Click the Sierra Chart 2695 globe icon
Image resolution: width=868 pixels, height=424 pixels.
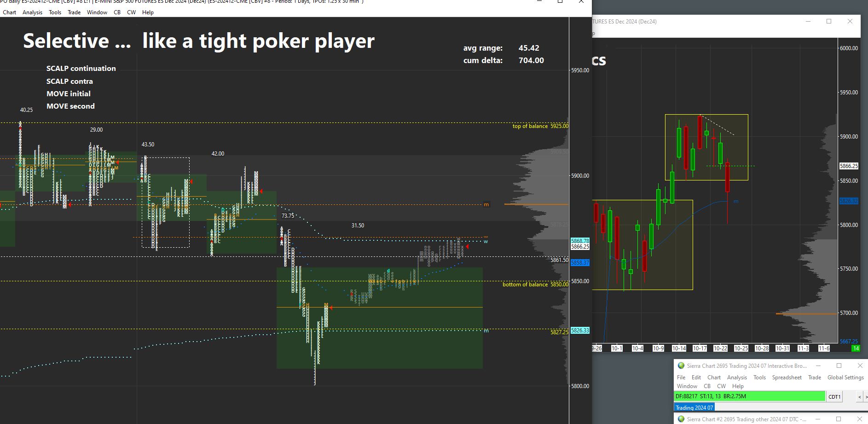click(x=681, y=366)
